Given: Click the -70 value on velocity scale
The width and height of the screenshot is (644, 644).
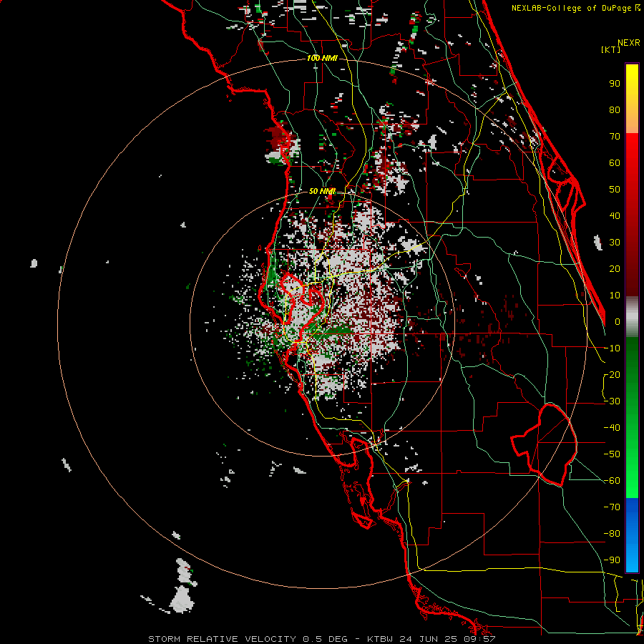Looking at the screenshot, I should pyautogui.click(x=612, y=507).
